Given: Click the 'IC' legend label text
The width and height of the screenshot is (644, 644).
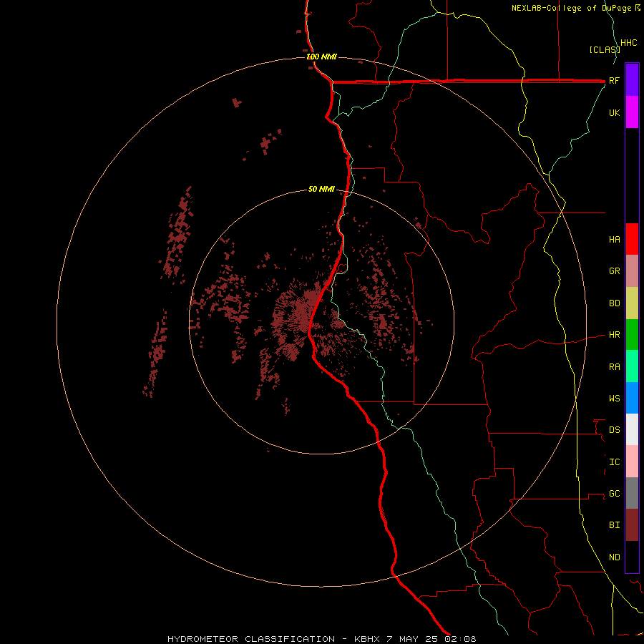Looking at the screenshot, I should (614, 462).
